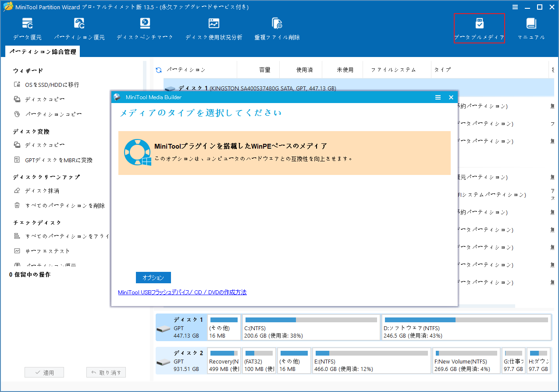Viewport: 559px width, 392px height.
Task: Open the USB/CD/DVD creation method link
Action: tap(182, 292)
